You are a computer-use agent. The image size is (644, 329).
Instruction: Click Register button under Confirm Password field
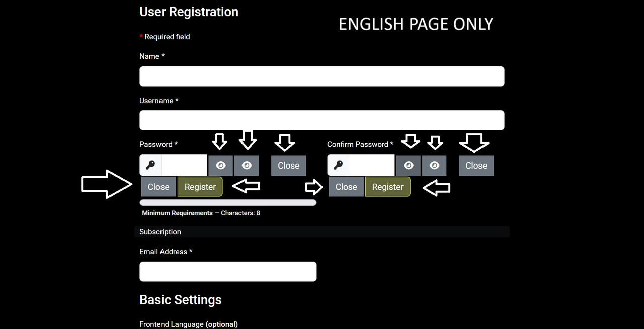click(x=388, y=187)
